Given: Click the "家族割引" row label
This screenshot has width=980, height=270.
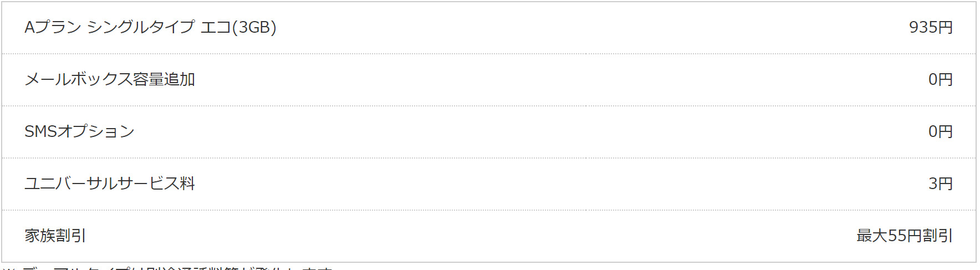Looking at the screenshot, I should pos(55,236).
